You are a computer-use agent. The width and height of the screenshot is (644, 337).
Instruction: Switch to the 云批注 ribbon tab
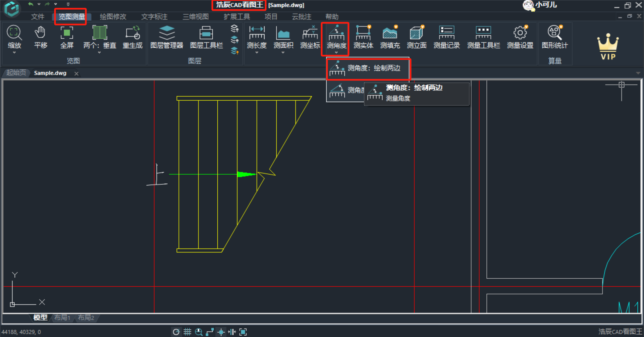click(x=302, y=16)
